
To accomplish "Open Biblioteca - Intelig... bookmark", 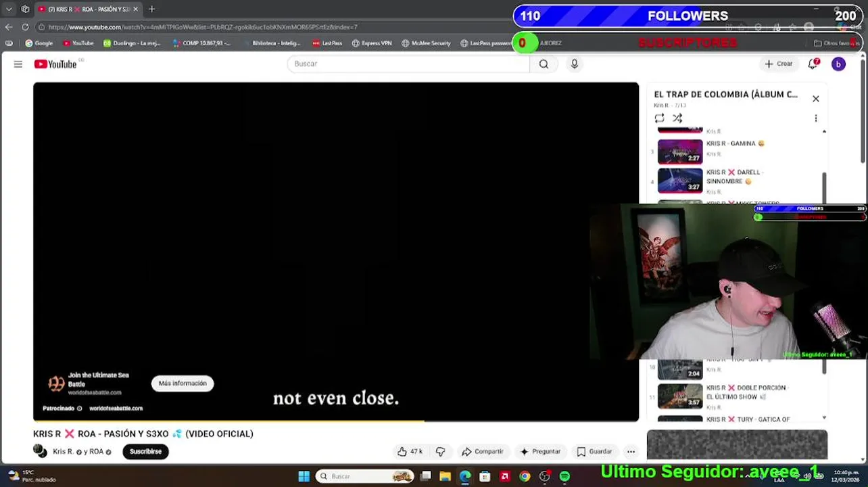I will tap(270, 43).
